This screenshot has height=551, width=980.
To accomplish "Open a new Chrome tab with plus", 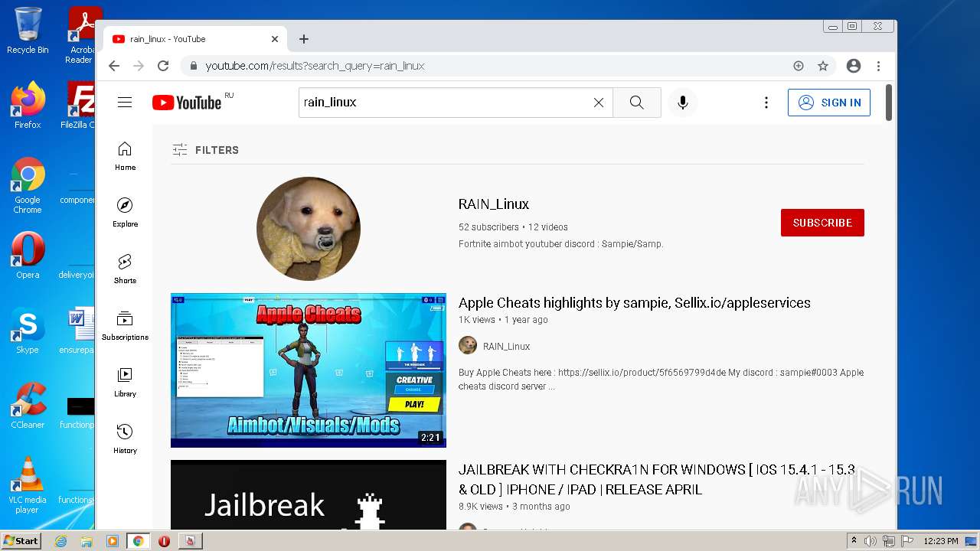I will pos(304,39).
